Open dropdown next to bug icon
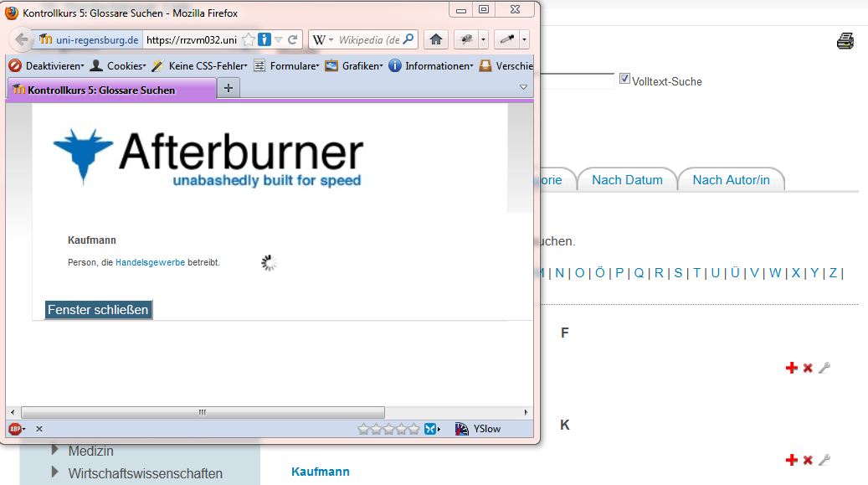The image size is (868, 485). pyautogui.click(x=483, y=39)
